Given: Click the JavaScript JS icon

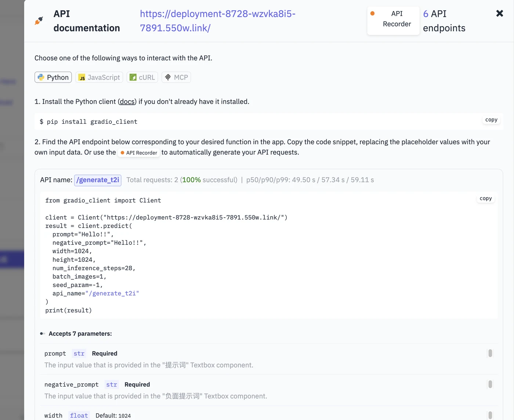Looking at the screenshot, I should pos(82,77).
